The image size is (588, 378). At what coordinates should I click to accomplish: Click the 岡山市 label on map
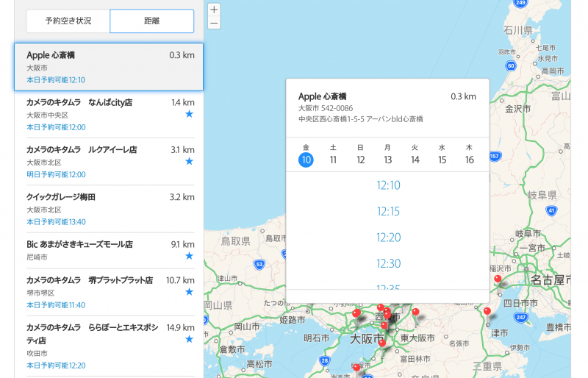pyautogui.click(x=247, y=327)
